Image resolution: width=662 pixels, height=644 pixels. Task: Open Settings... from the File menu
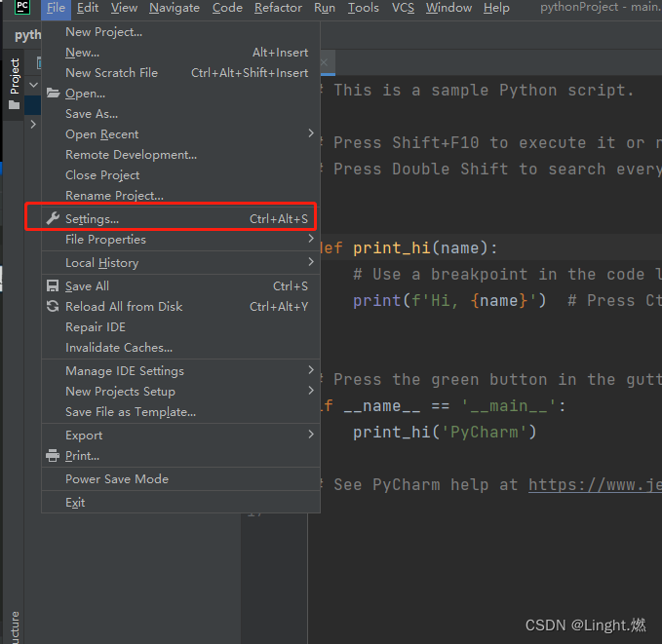pos(180,218)
